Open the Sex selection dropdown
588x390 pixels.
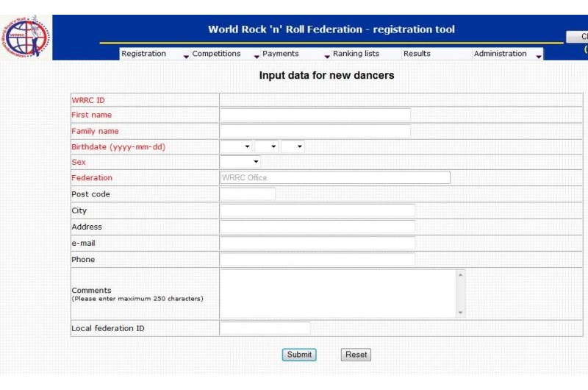[x=240, y=162]
